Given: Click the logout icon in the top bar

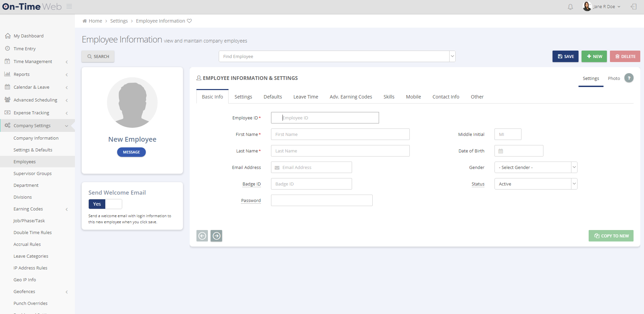Looking at the screenshot, I should coord(634,7).
